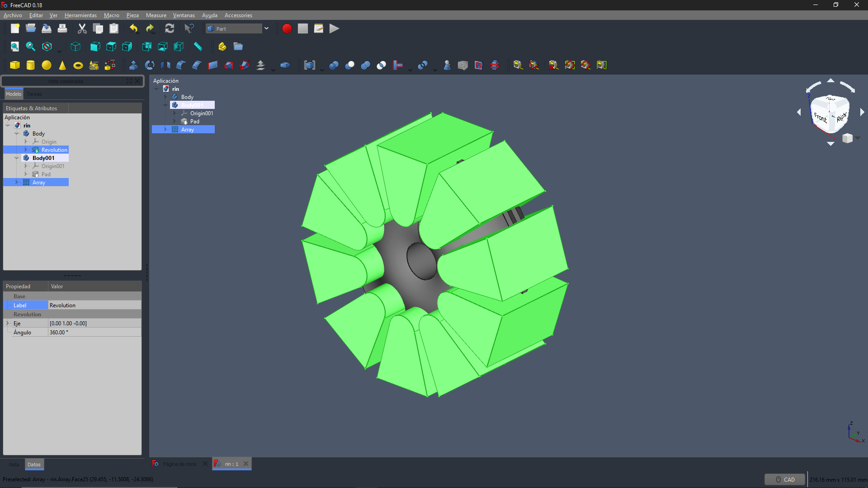Create a box primitive with Cube tool
868x488 pixels.
pos(15,65)
